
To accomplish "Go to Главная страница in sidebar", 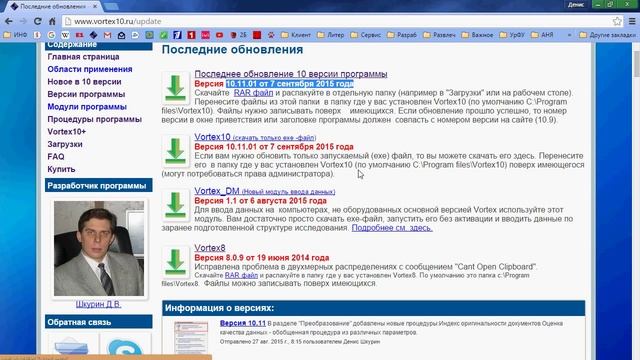I will [x=83, y=57].
